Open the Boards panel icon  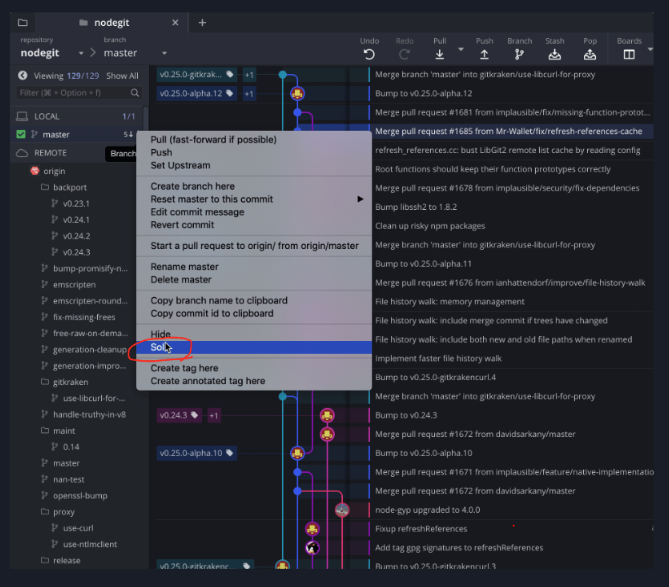tap(629, 55)
